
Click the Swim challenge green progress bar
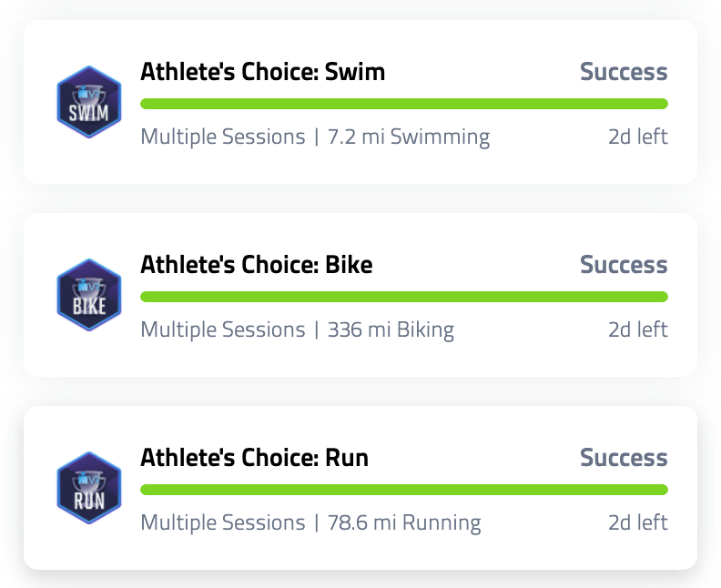click(x=403, y=104)
